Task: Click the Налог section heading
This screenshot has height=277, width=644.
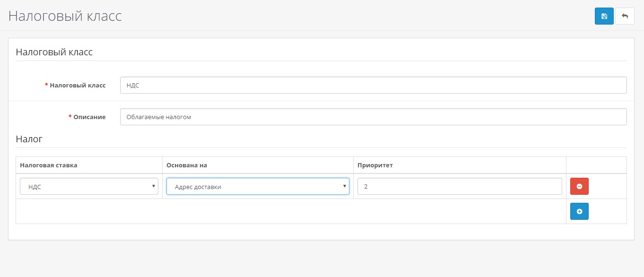Action: (x=29, y=139)
